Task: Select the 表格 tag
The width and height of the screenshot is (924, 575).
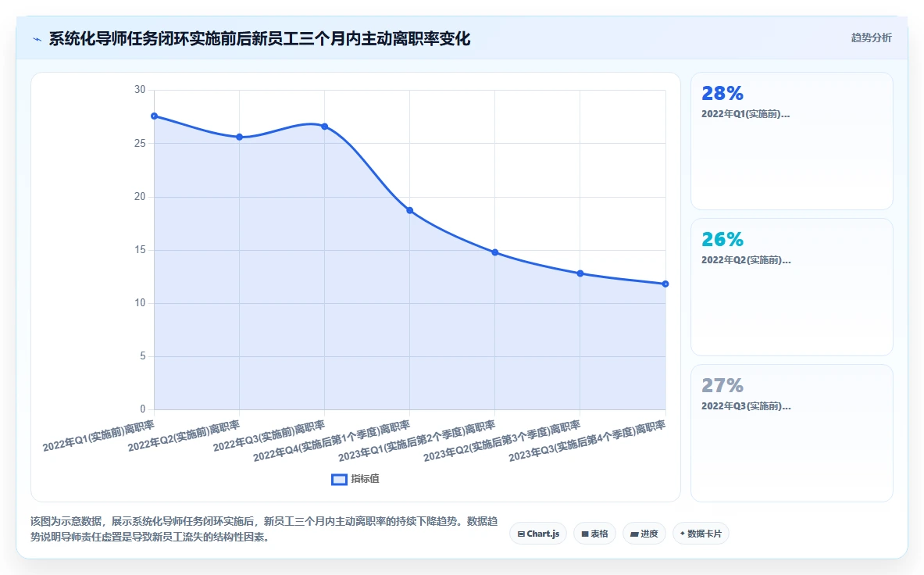Action: point(594,534)
